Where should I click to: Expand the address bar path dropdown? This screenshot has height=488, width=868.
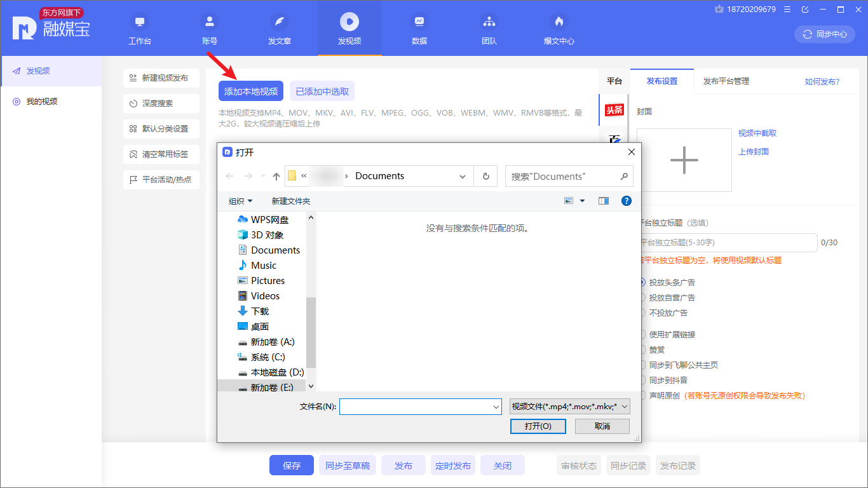(x=463, y=177)
